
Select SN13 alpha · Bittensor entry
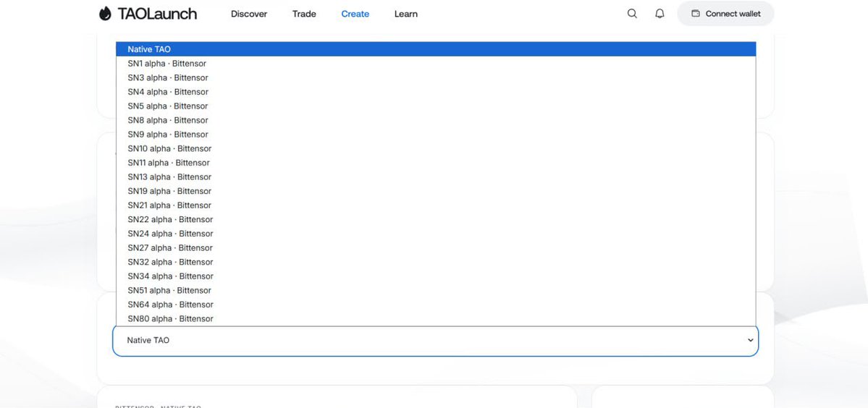point(437,177)
